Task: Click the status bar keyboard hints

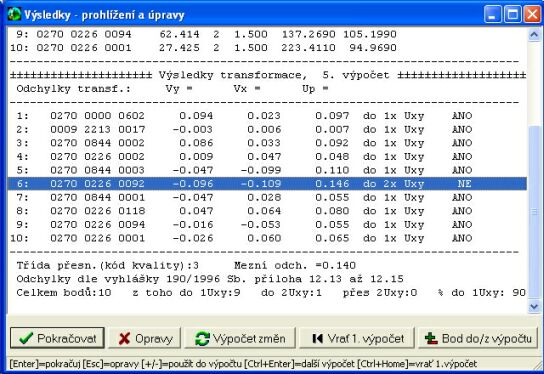Action: click(x=243, y=364)
